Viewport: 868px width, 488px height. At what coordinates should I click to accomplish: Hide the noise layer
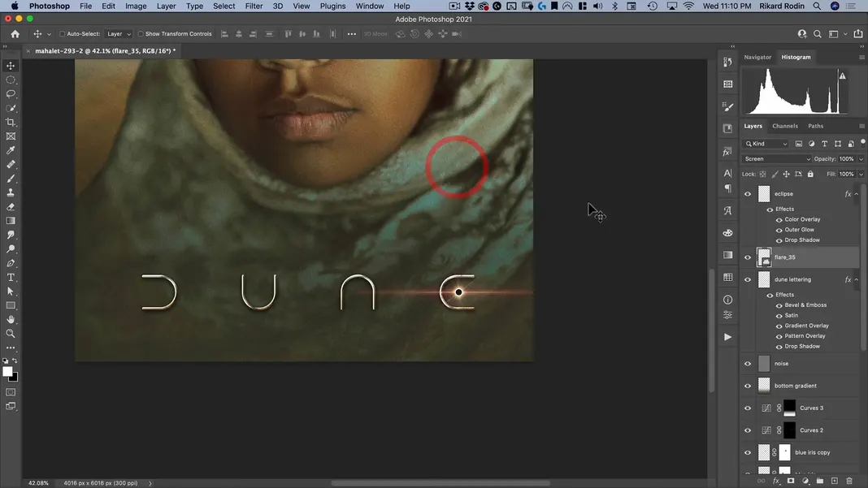748,364
